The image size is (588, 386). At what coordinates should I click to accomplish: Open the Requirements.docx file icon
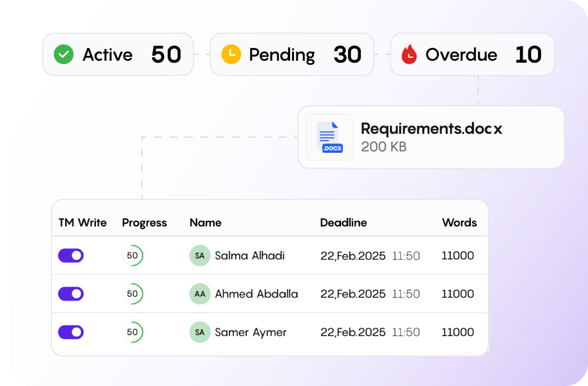(329, 137)
